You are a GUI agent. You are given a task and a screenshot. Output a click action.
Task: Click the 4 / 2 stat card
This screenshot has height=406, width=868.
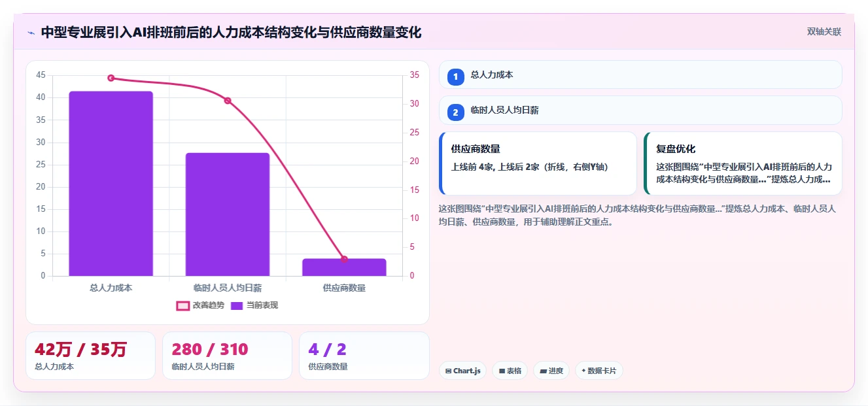[x=364, y=356]
